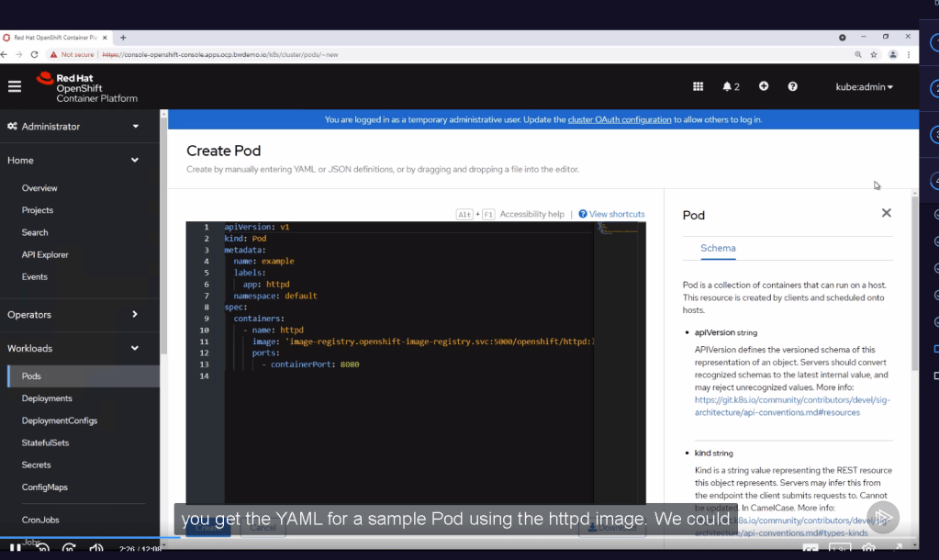The width and height of the screenshot is (939, 560).
Task: Open the application launcher grid icon
Action: [698, 87]
